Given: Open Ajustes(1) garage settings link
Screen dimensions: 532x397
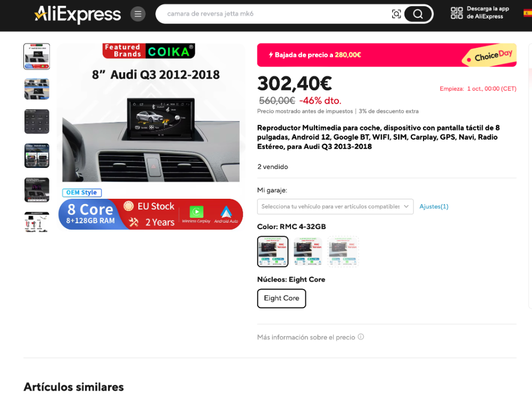Looking at the screenshot, I should coord(434,206).
